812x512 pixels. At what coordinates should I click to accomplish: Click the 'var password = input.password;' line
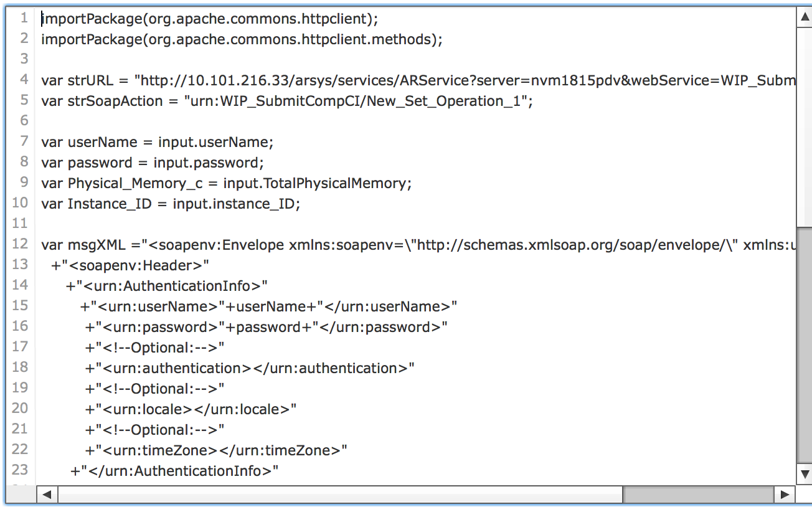click(153, 163)
